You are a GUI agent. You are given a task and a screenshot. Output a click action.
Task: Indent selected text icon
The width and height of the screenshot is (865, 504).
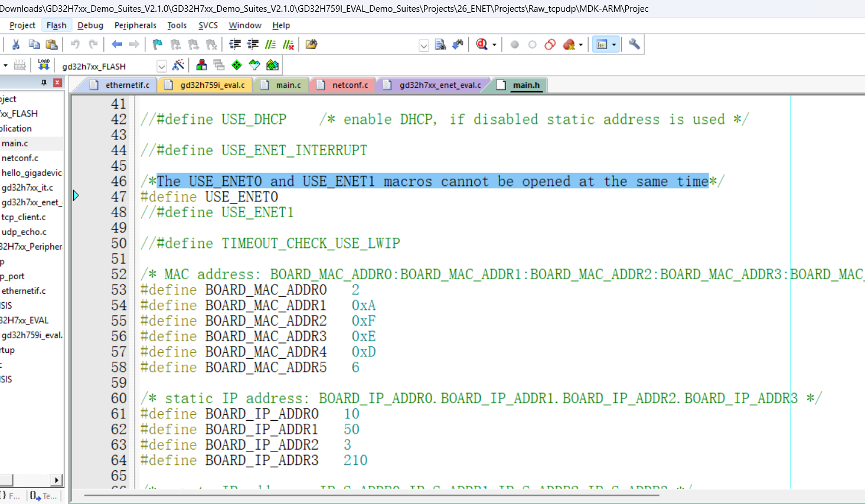235,44
